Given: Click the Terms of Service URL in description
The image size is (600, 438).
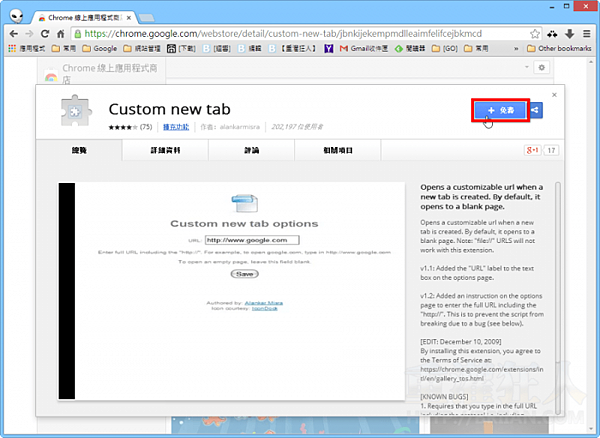Looking at the screenshot, I should tap(481, 374).
